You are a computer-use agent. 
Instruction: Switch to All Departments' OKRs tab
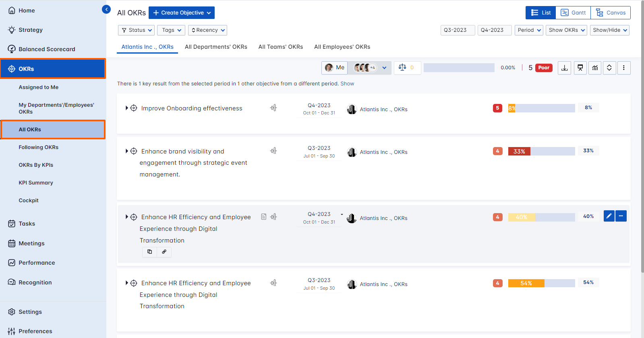[x=216, y=47]
